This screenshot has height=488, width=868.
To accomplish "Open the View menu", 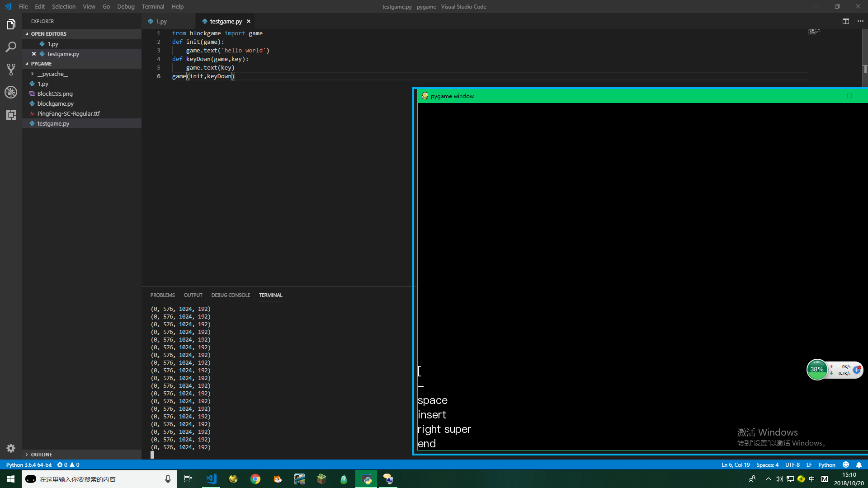I will (89, 6).
